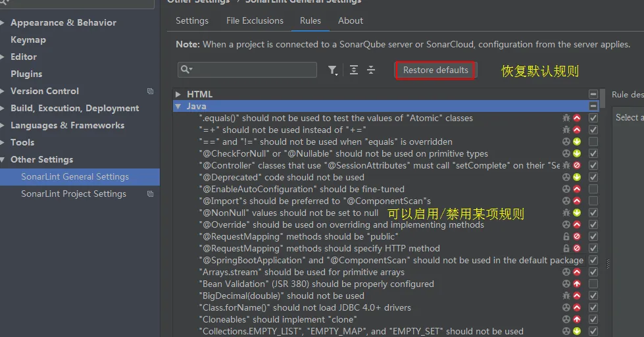Select the Rules tab
The image size is (644, 337).
pos(310,20)
